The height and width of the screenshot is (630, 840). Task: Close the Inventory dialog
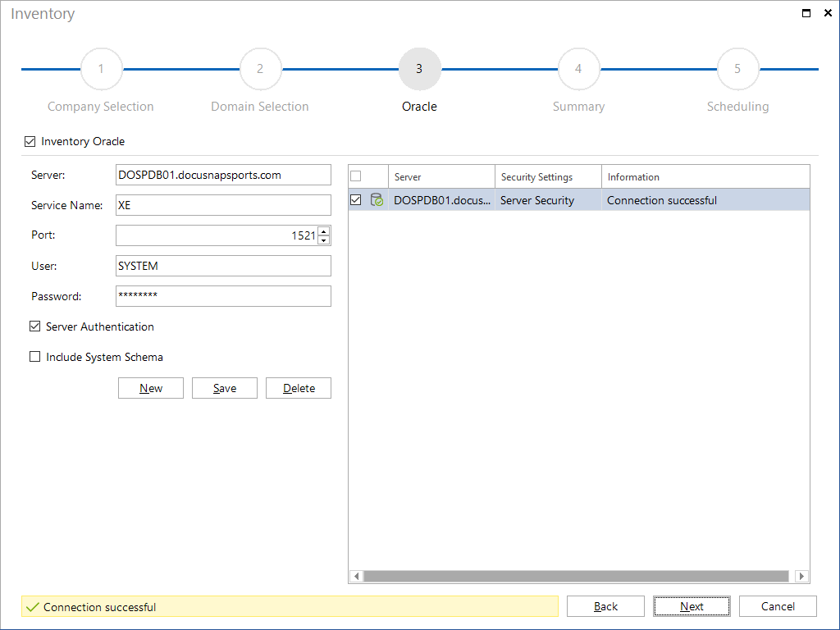828,13
